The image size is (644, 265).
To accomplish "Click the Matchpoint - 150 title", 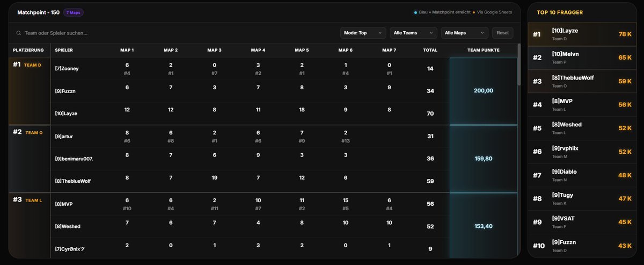I will coord(38,12).
